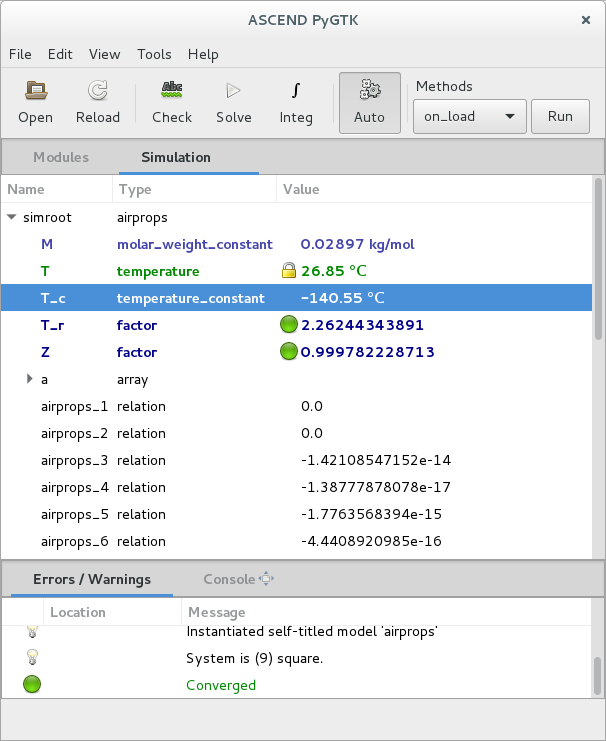Expand the array node named a

point(29,379)
